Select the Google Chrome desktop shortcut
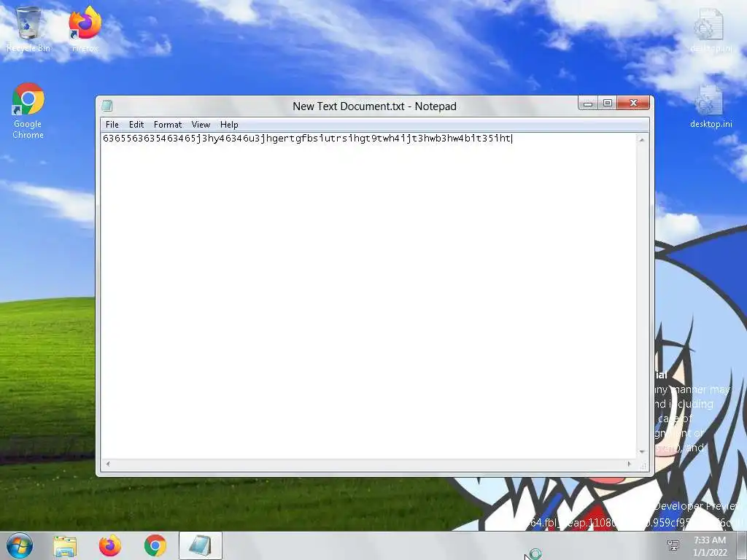The height and width of the screenshot is (560, 747). pyautogui.click(x=28, y=111)
